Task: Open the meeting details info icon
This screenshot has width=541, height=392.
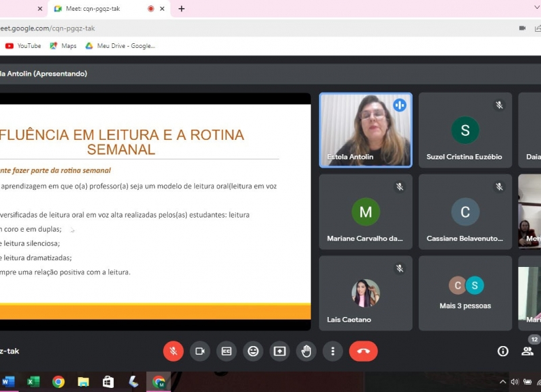Action: 502,351
